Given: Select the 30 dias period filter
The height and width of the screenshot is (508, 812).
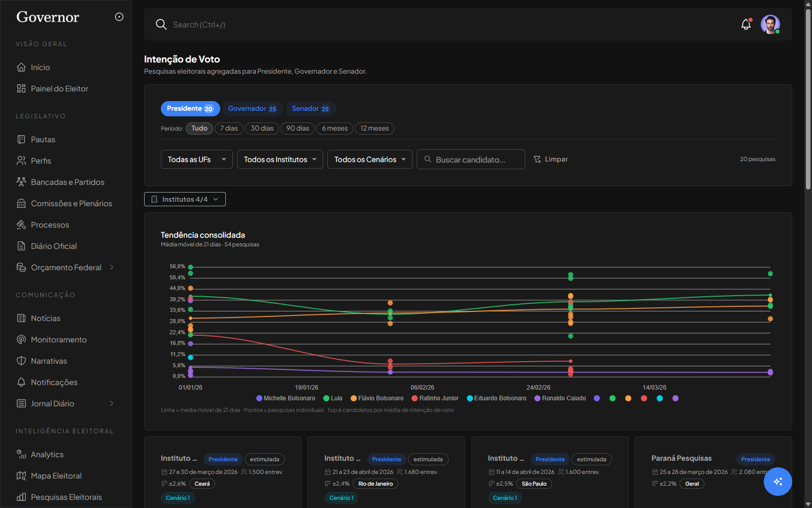Looking at the screenshot, I should coord(262,129).
